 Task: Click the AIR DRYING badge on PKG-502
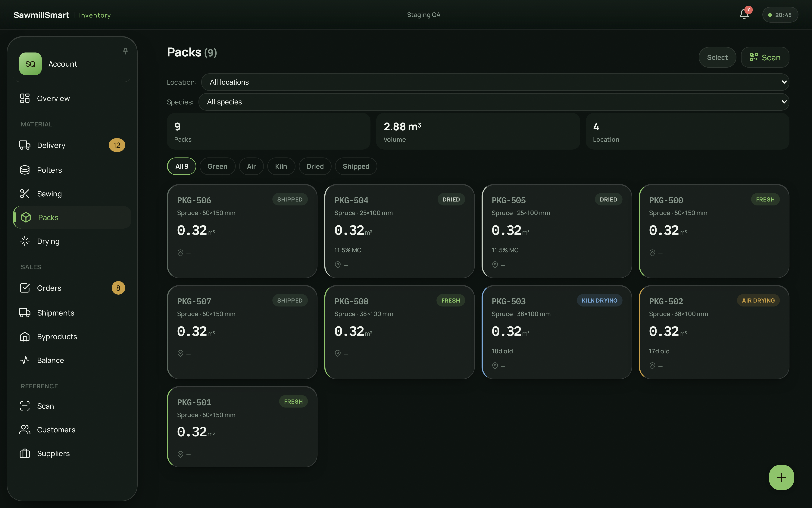(x=758, y=300)
